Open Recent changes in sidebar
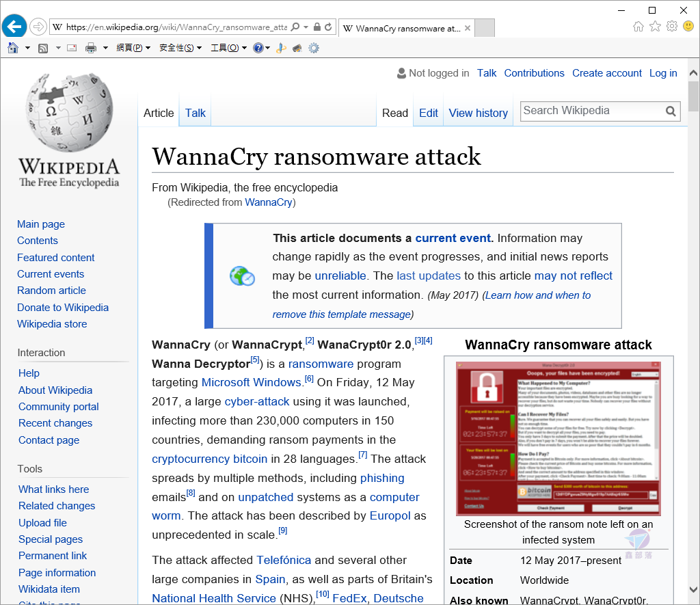The width and height of the screenshot is (700, 605). pyautogui.click(x=55, y=423)
